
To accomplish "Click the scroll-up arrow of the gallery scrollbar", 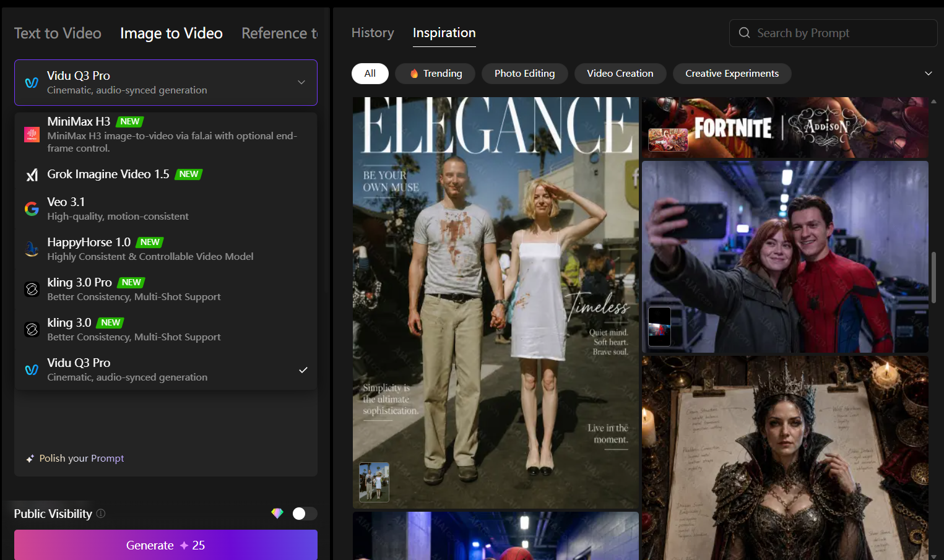I will (933, 101).
